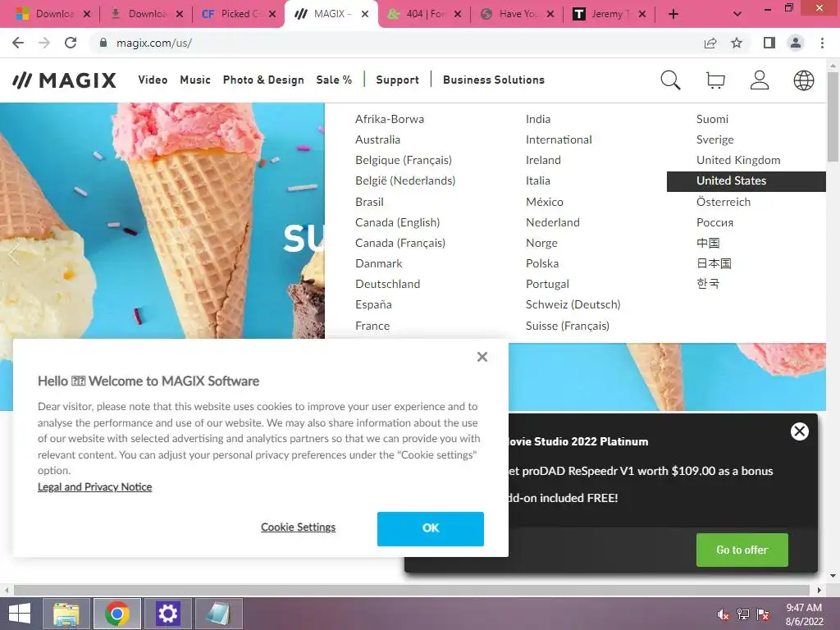Open the tab search dropdown chevron
Image resolution: width=840 pixels, height=630 pixels.
[737, 14]
